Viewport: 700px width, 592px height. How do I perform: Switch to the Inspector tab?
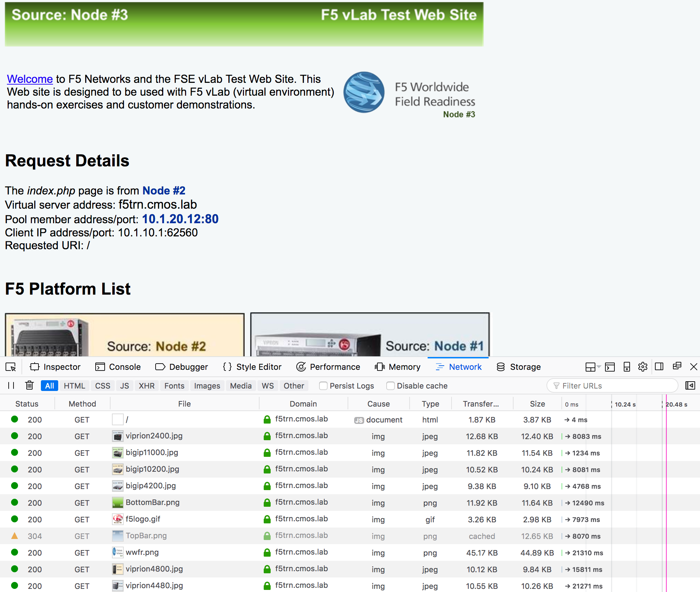(x=55, y=367)
